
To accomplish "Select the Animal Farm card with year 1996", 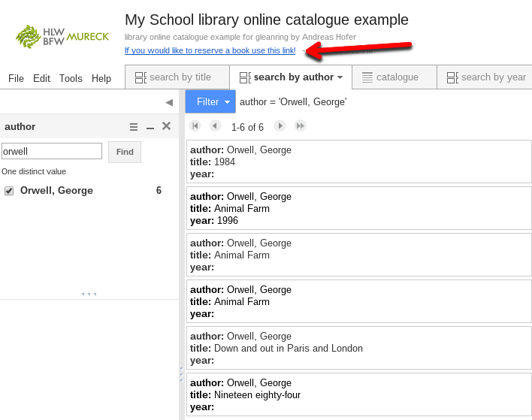I will (358, 208).
